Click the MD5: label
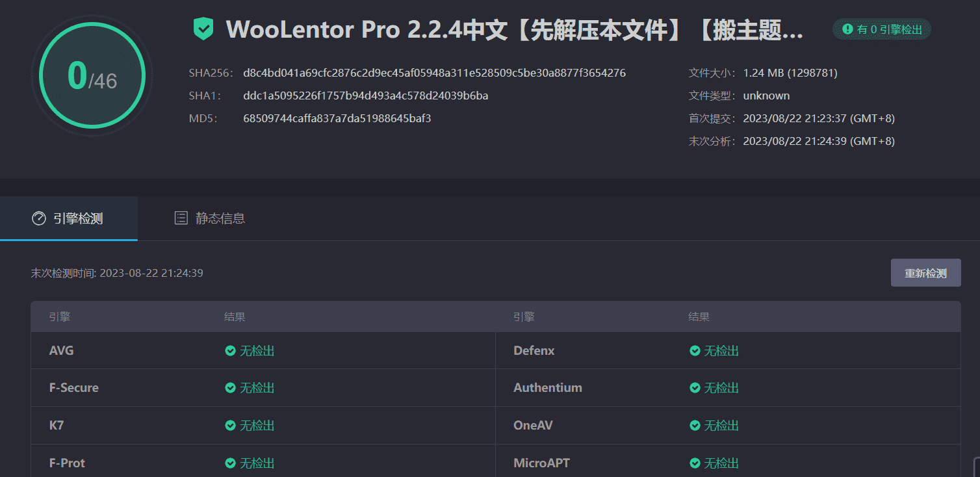The image size is (980, 477). [203, 118]
